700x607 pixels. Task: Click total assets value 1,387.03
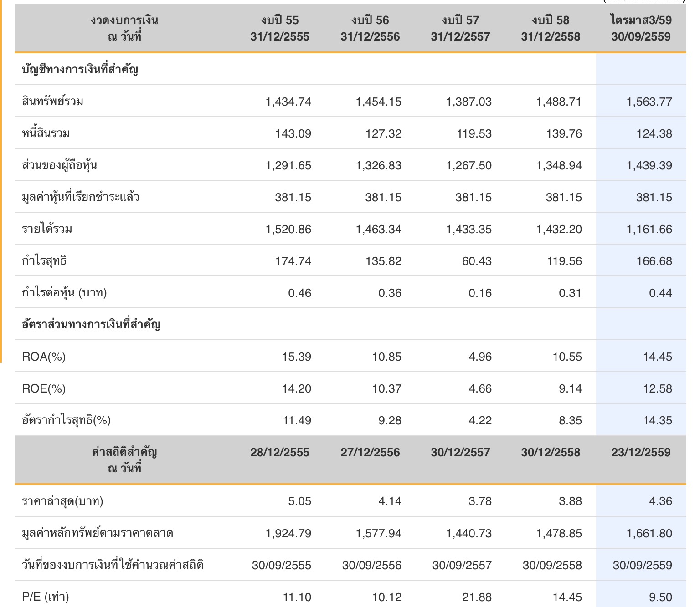(469, 102)
